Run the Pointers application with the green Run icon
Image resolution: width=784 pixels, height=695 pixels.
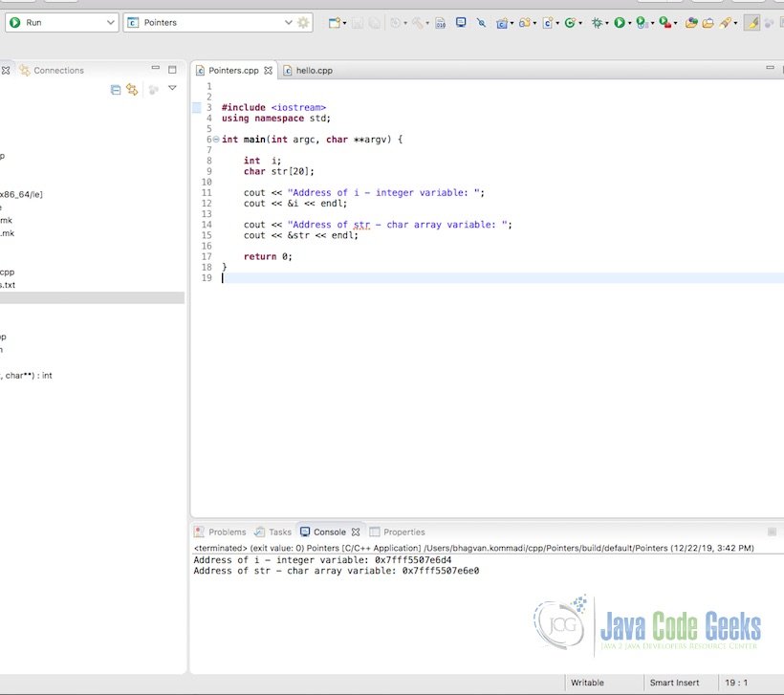coord(619,23)
